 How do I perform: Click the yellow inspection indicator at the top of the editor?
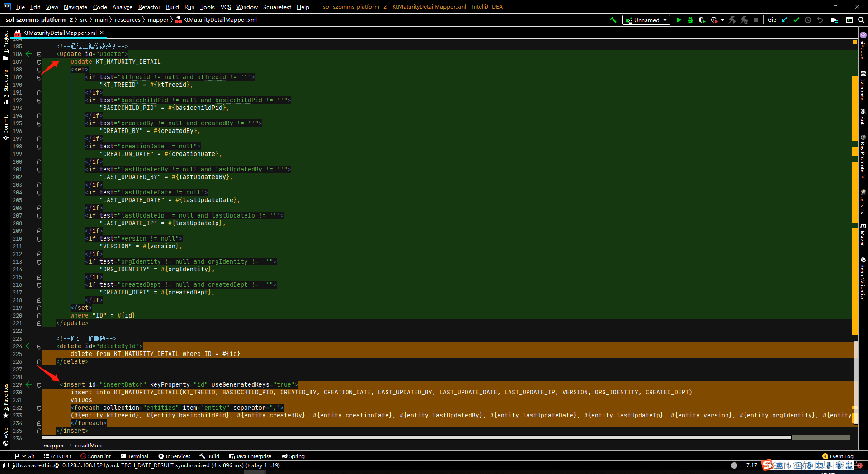854,42
